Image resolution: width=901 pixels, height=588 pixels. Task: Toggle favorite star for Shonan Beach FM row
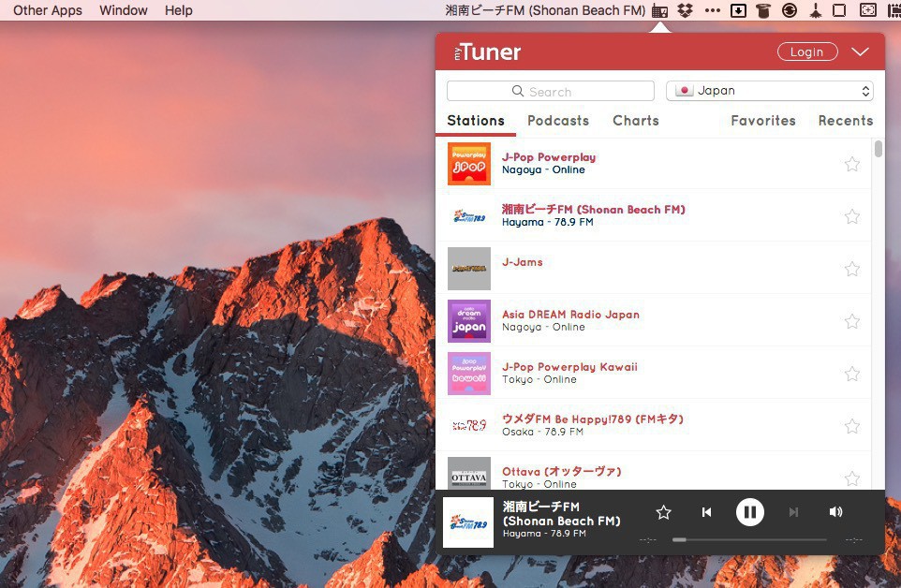tap(852, 216)
